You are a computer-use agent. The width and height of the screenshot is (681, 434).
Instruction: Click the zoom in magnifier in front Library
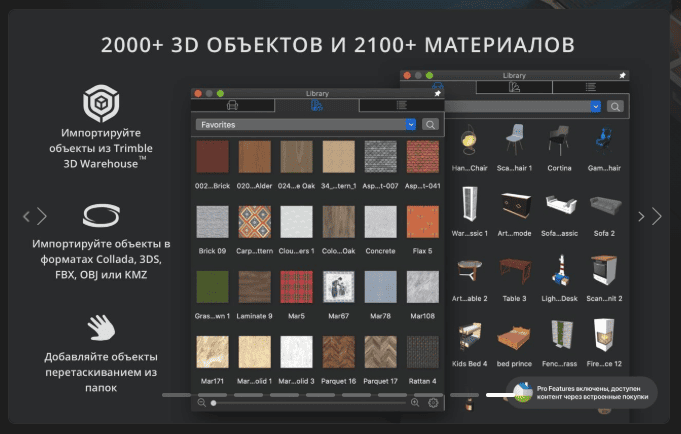415,403
